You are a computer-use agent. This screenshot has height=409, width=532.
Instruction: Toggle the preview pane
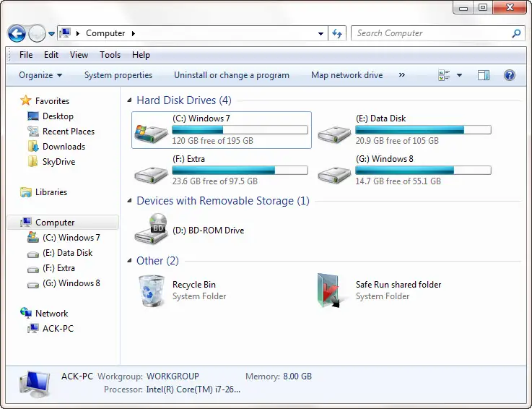click(x=484, y=75)
